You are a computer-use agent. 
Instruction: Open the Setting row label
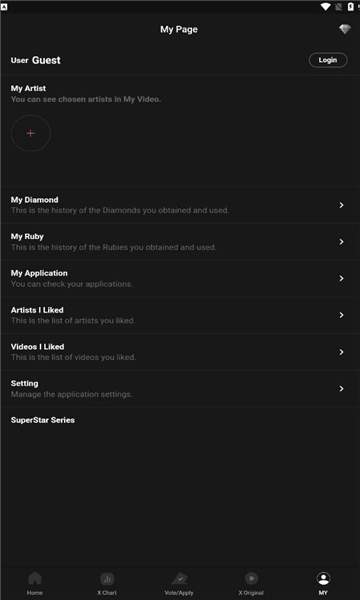[24, 383]
